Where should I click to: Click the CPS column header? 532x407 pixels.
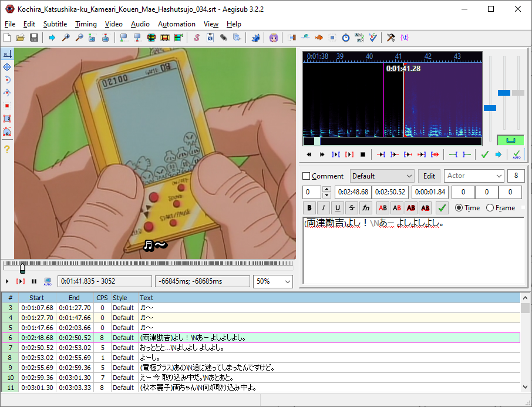coord(102,298)
